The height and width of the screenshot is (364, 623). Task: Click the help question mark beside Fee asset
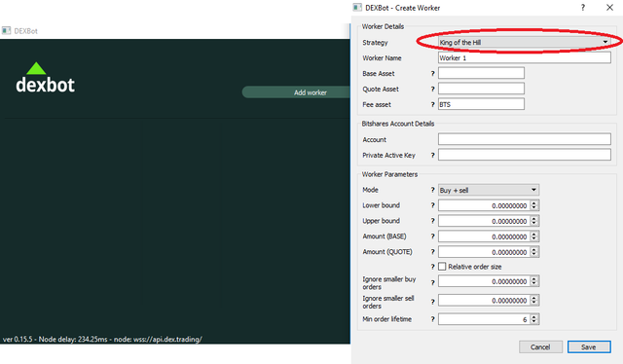(x=432, y=104)
